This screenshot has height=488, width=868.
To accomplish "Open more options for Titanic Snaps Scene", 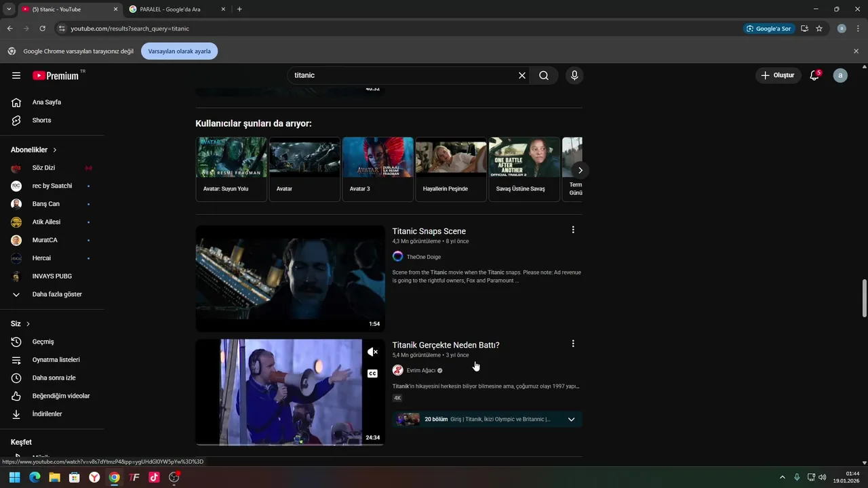I will [x=573, y=230].
